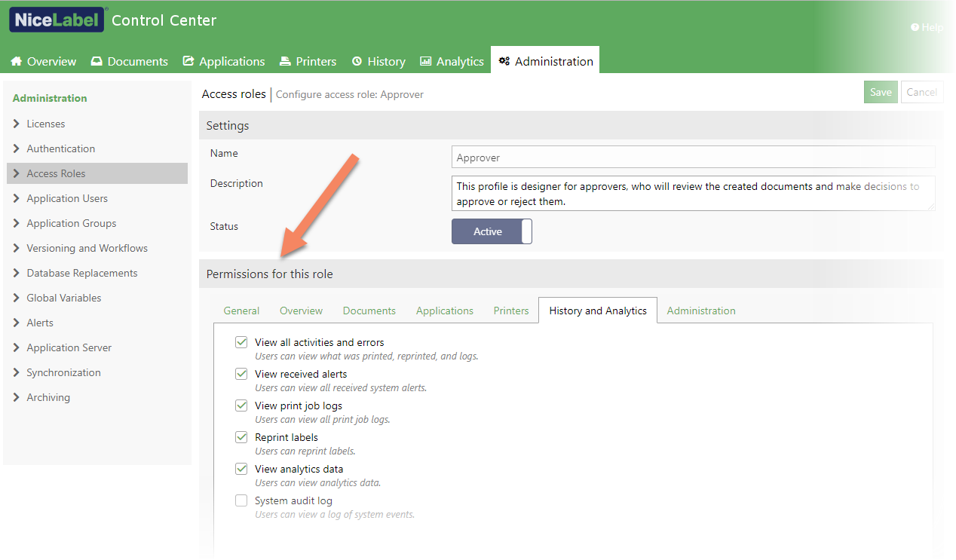Go to the History top tab
Image resolution: width=956 pixels, height=560 pixels.
(378, 61)
